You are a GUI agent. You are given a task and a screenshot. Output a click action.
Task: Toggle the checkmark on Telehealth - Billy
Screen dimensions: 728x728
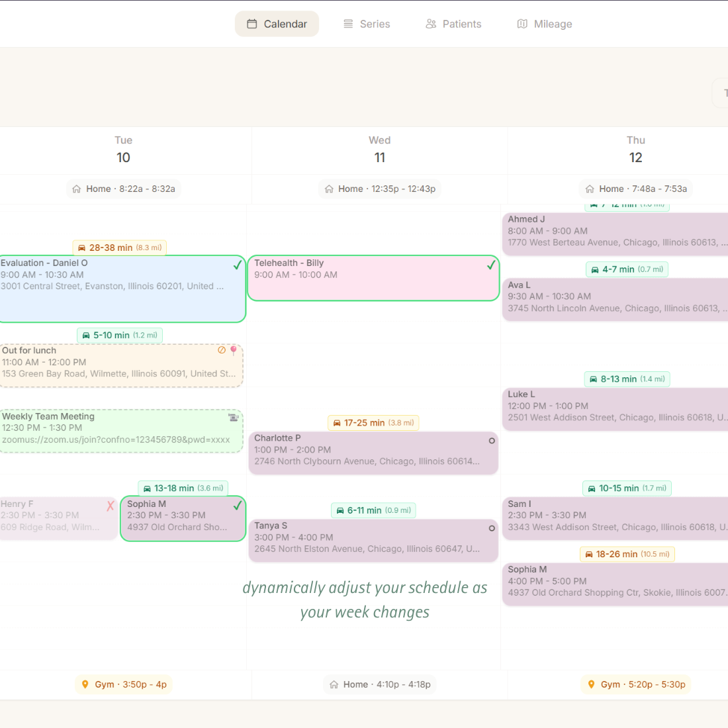(x=491, y=264)
